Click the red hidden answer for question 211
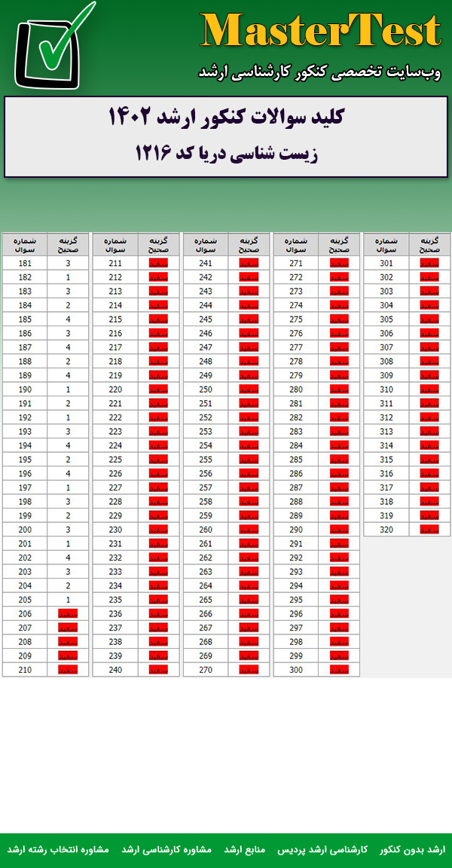Image resolution: width=452 pixels, height=868 pixels. [x=158, y=264]
